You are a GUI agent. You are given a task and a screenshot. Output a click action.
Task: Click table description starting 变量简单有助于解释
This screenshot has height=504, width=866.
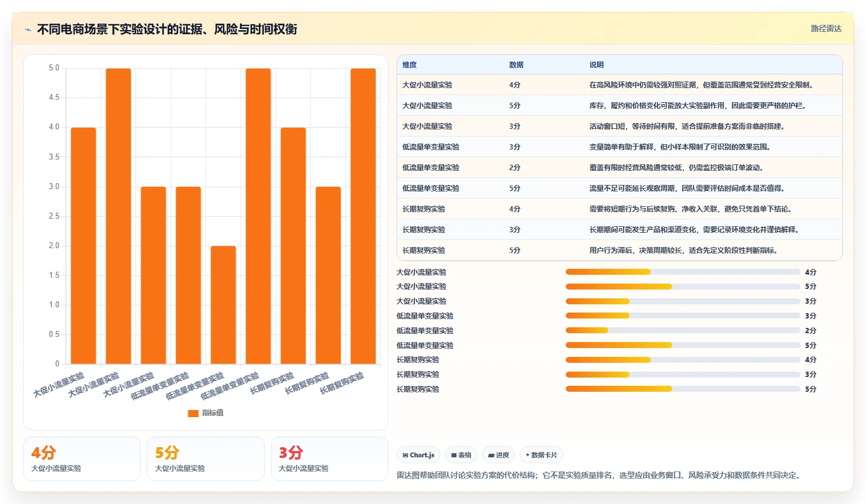[x=682, y=147]
